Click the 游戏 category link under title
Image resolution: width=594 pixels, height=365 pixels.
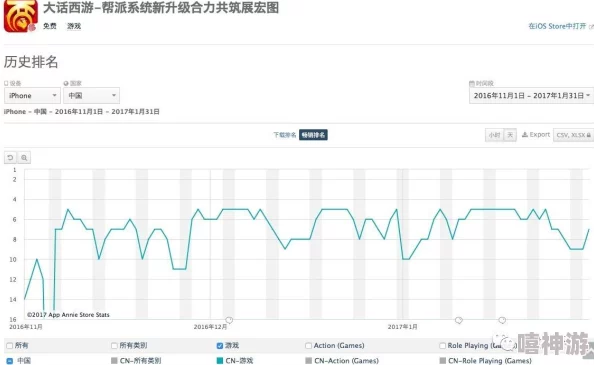pos(74,26)
